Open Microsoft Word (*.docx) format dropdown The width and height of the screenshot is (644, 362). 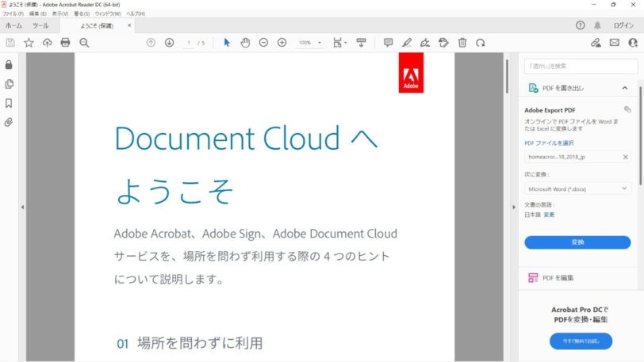click(577, 189)
